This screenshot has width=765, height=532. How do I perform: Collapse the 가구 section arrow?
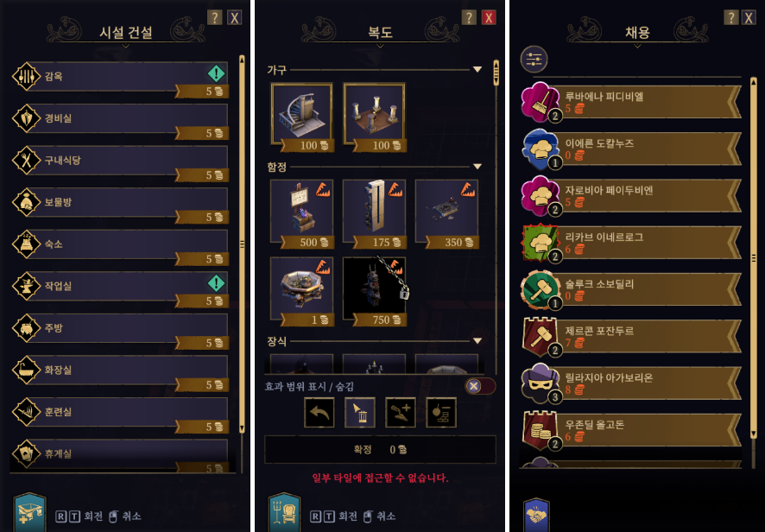click(x=477, y=70)
